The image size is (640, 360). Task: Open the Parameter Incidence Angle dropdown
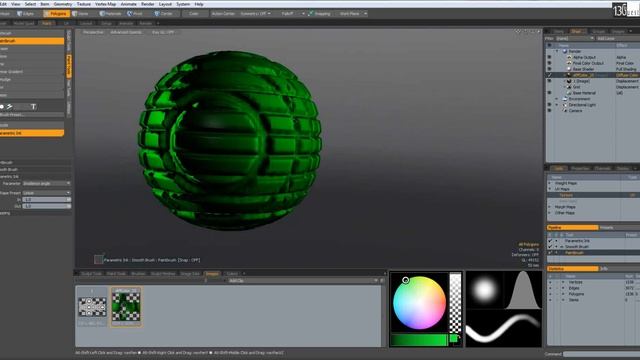(46, 184)
